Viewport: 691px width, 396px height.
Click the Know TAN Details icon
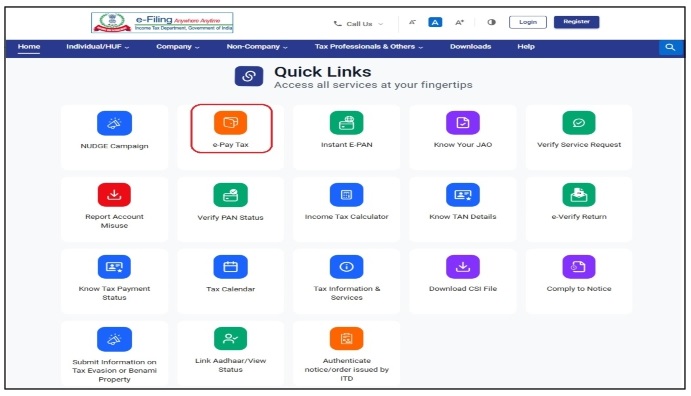click(x=463, y=195)
